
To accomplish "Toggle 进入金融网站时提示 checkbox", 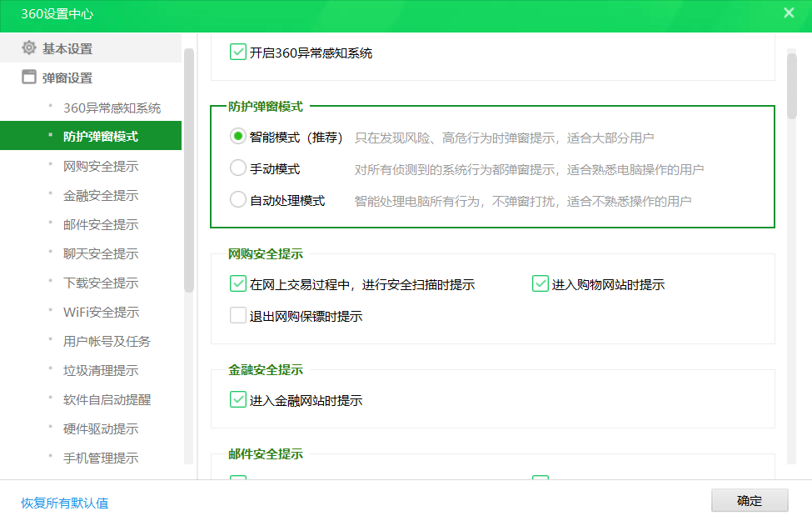I will [x=237, y=399].
